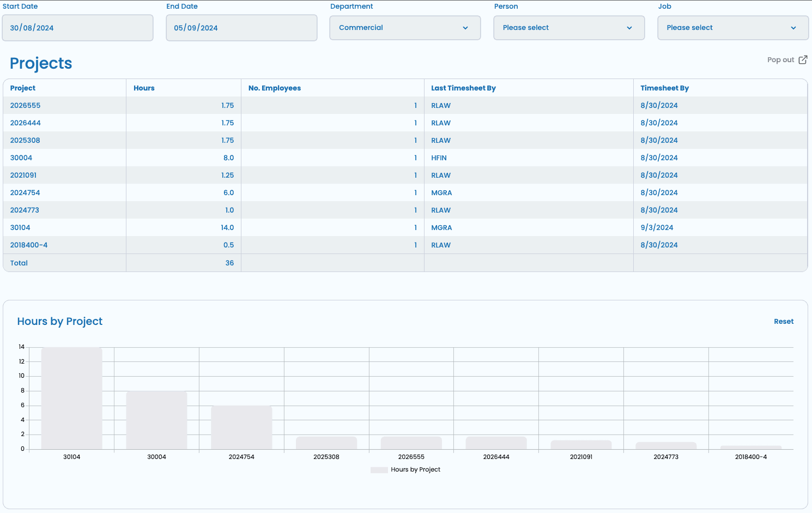Click Reset on the Hours by Project chart
812x513 pixels.
pos(784,321)
